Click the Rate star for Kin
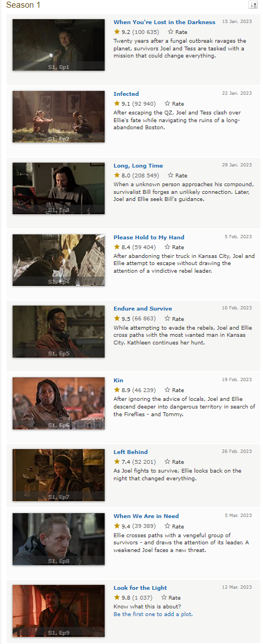Viewport: 263px width, 644px height. tap(168, 390)
